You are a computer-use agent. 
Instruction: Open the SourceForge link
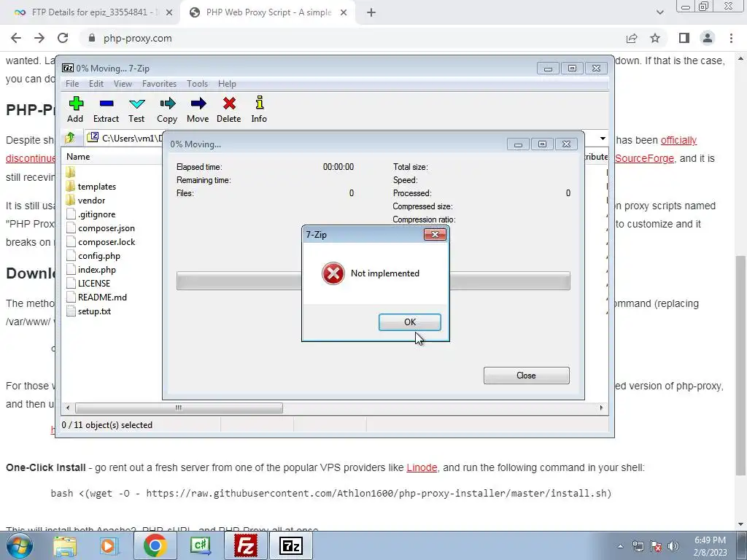(x=644, y=158)
